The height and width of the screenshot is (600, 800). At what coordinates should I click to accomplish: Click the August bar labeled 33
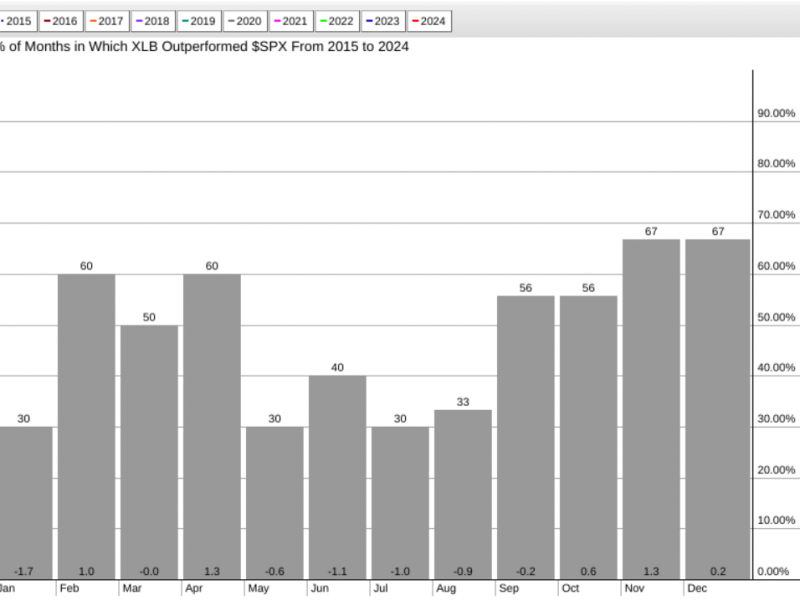tap(463, 495)
